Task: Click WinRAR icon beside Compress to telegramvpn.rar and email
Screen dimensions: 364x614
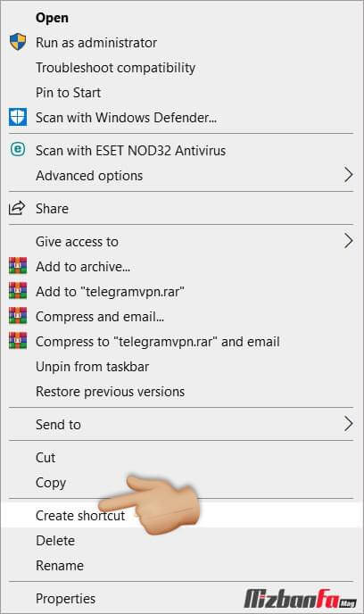Action: click(18, 341)
